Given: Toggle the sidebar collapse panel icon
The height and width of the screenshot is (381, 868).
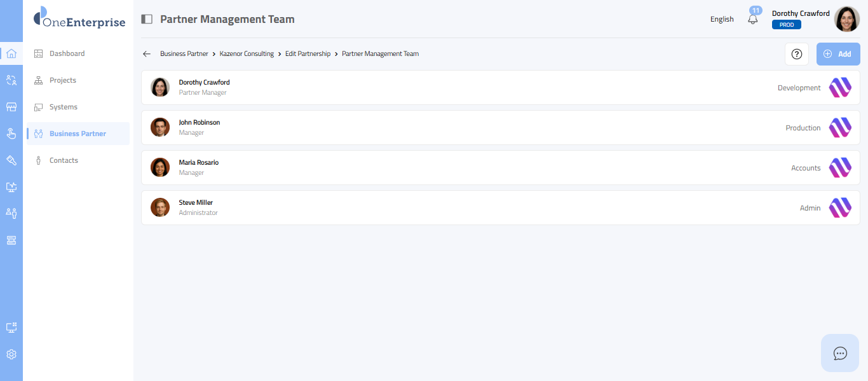Looking at the screenshot, I should point(147,19).
